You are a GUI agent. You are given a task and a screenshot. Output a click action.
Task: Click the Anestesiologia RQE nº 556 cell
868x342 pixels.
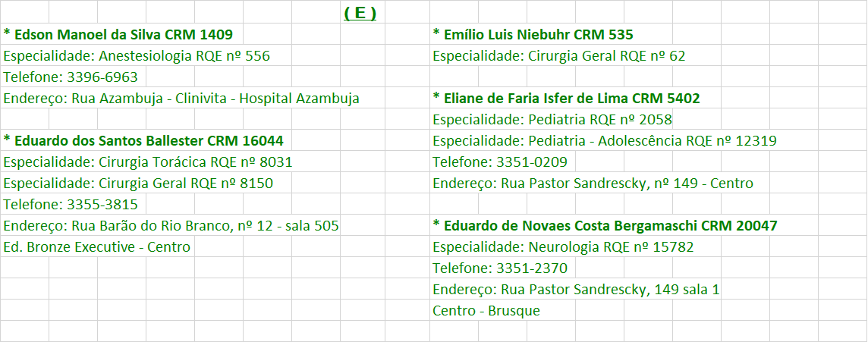(137, 56)
